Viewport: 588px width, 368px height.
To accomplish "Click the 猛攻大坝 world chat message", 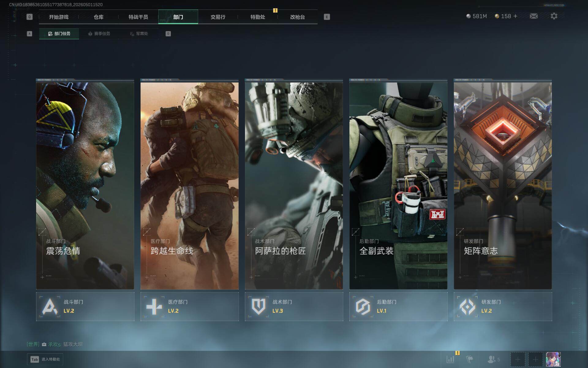I will point(73,344).
